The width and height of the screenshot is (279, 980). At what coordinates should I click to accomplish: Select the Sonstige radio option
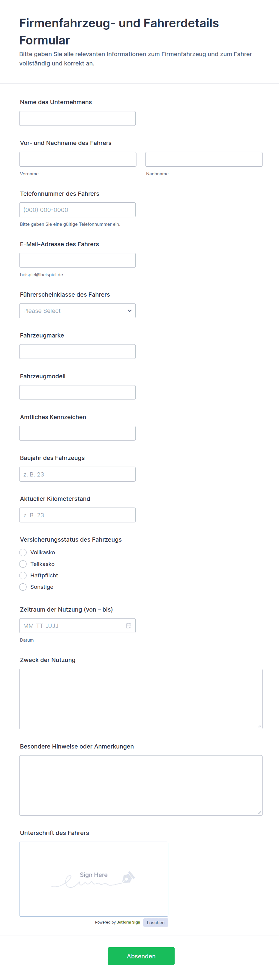[23, 587]
